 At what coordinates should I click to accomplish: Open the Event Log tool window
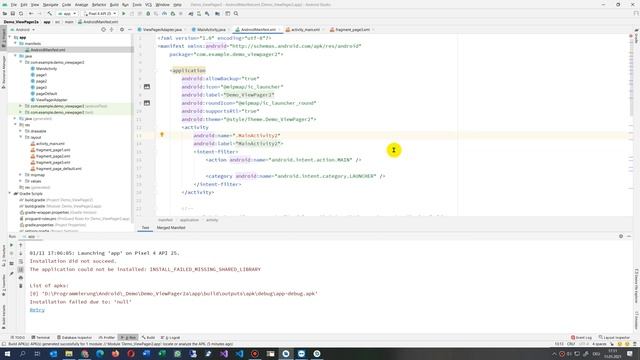[581, 338]
